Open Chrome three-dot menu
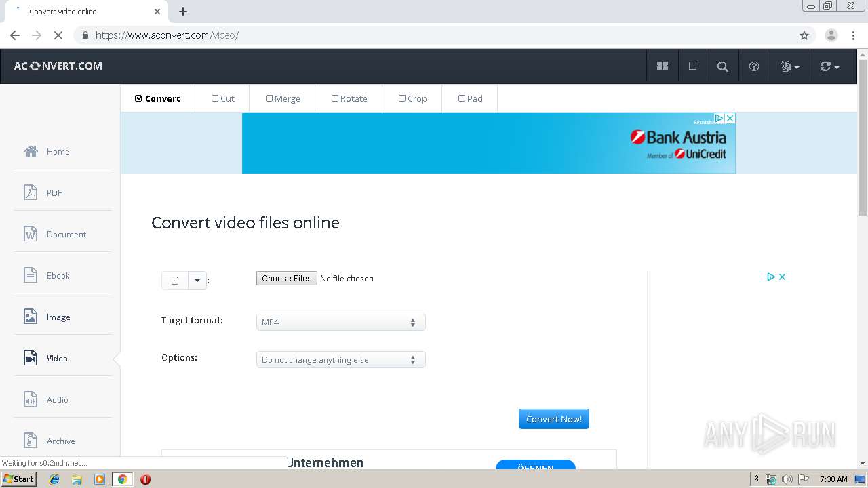This screenshot has width=868, height=488. pos(853,35)
